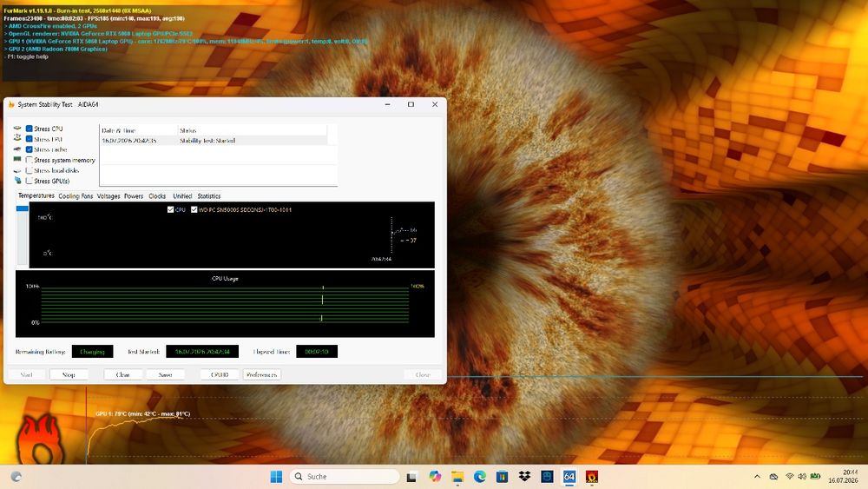Click the AIDA64 flame icon in title bar
868x489 pixels.
click(x=11, y=104)
